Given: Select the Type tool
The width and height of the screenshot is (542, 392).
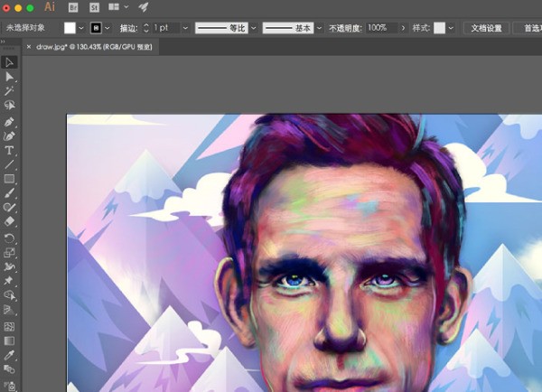Looking at the screenshot, I should [x=10, y=150].
